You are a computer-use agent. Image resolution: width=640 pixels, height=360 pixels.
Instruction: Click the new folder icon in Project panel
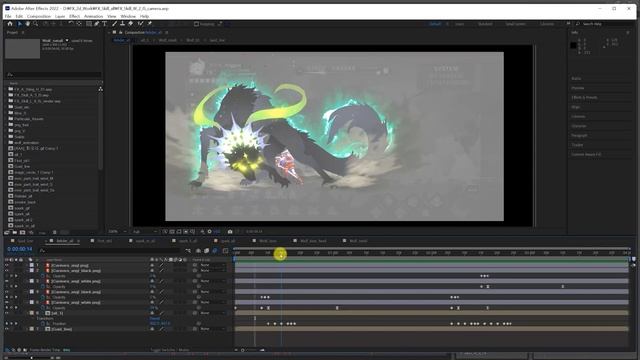click(15, 232)
